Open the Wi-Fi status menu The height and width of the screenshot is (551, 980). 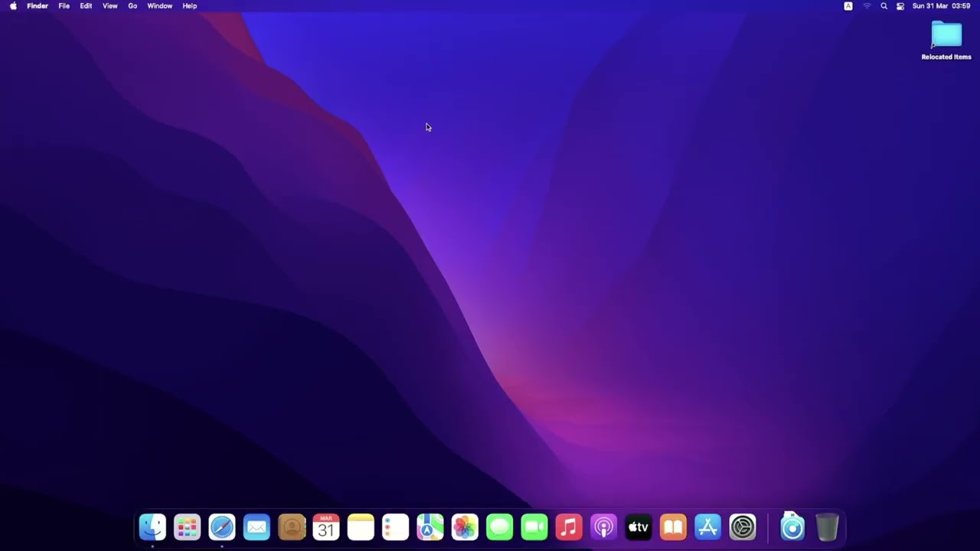(867, 6)
